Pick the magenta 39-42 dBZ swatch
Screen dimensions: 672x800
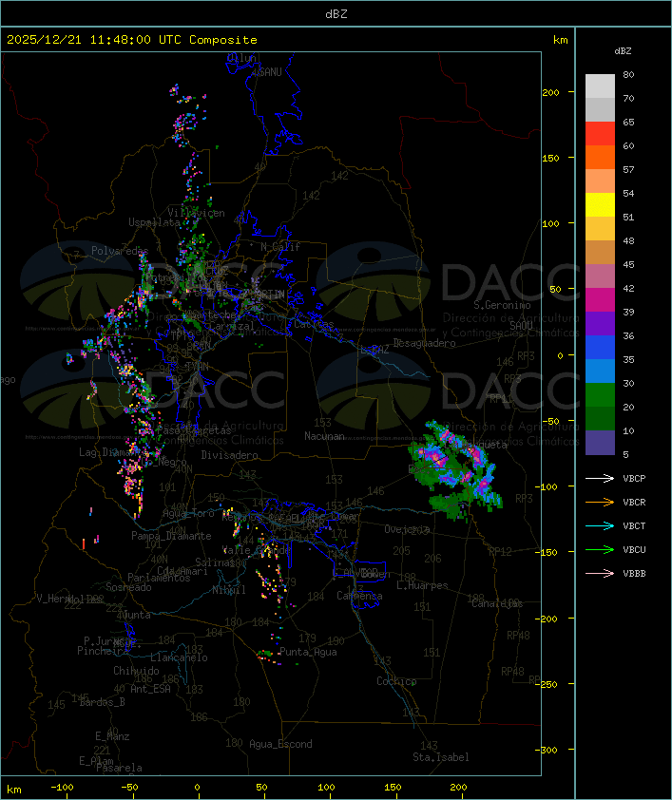point(600,299)
